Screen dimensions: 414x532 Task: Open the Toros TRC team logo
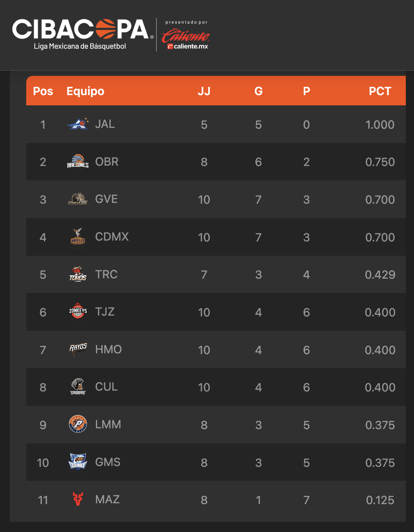pos(78,274)
